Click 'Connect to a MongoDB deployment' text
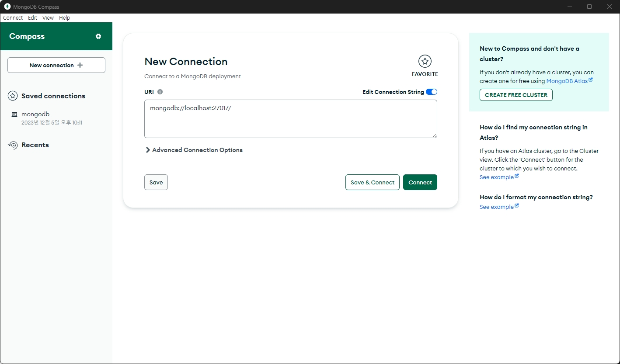The height and width of the screenshot is (364, 620). 192,76
